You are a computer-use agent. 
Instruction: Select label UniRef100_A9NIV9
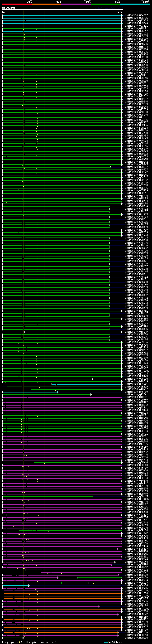[x=136, y=63]
